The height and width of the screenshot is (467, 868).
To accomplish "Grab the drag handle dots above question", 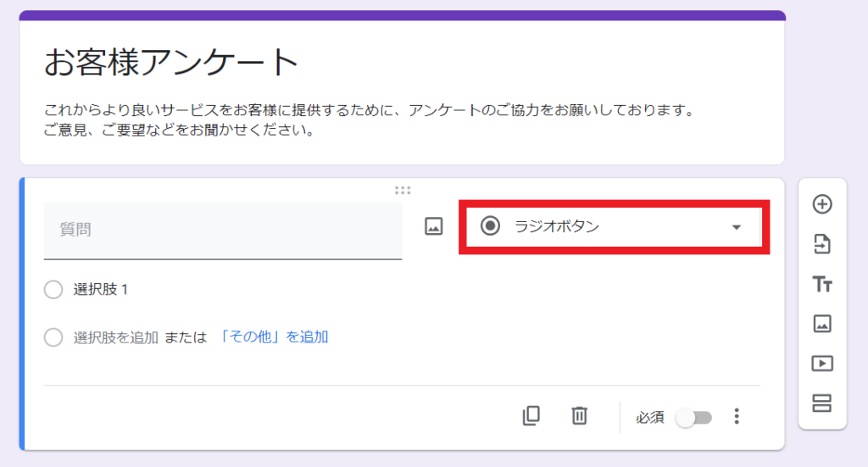I will (403, 191).
